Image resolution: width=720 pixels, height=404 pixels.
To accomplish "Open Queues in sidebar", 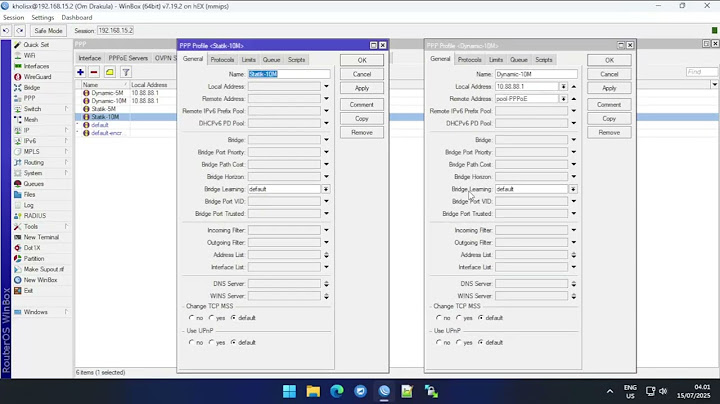I will pyautogui.click(x=34, y=184).
